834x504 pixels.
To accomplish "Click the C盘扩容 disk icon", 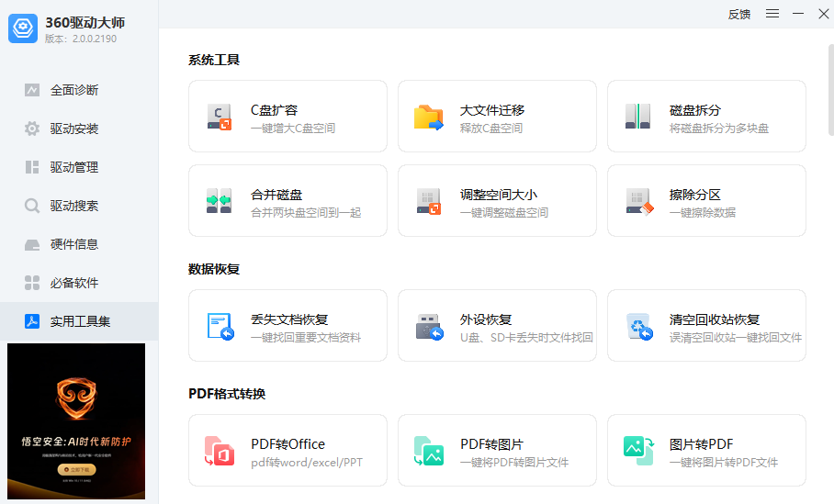I will point(220,117).
